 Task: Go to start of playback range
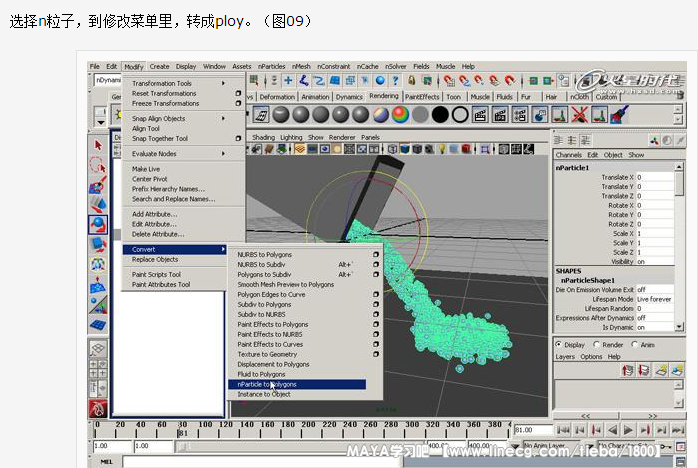[563, 430]
